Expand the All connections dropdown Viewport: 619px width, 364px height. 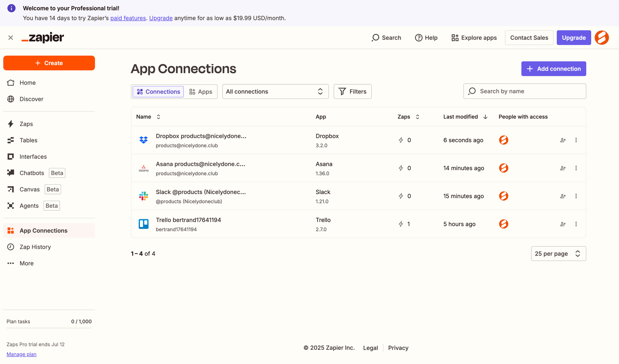coord(275,92)
